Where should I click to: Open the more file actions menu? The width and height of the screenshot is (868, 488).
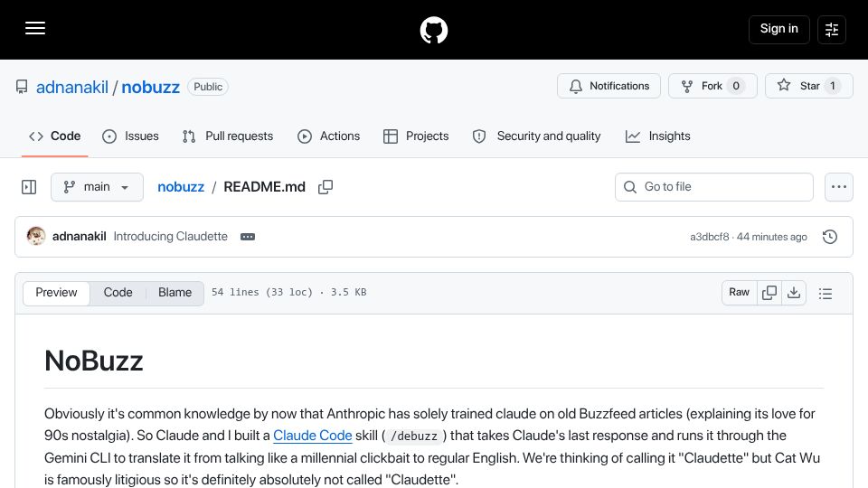(x=839, y=187)
